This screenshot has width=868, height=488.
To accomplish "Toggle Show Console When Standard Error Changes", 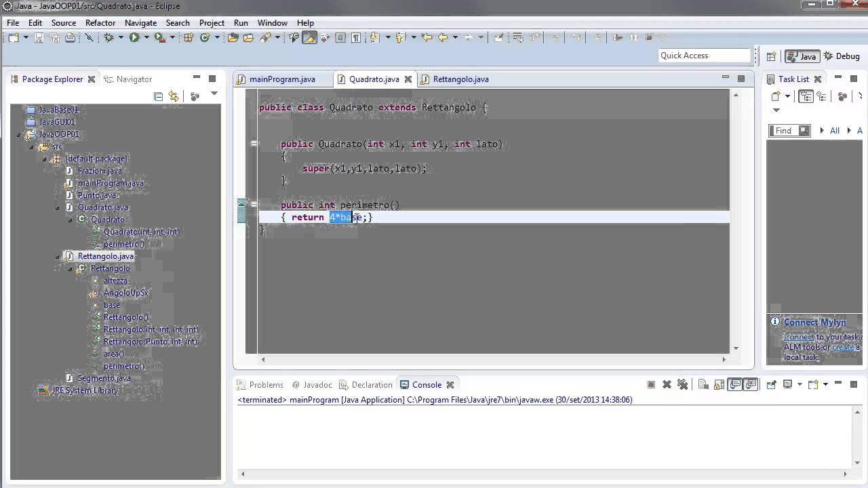I will click(750, 384).
